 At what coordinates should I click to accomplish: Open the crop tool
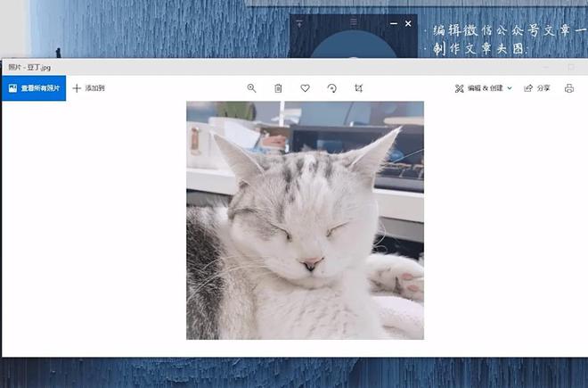coord(358,88)
